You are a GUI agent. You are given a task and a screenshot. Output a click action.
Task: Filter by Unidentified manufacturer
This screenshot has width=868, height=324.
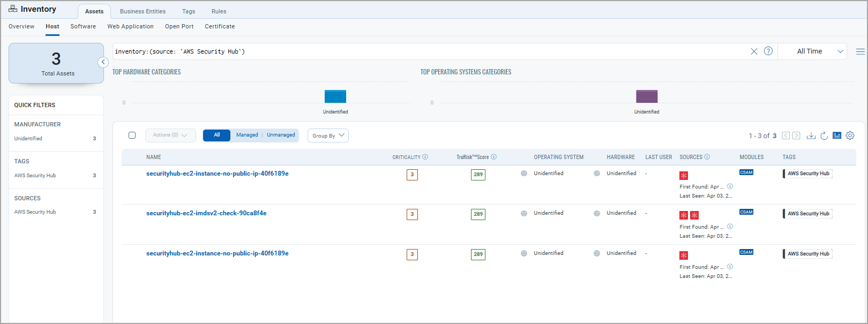(x=28, y=139)
